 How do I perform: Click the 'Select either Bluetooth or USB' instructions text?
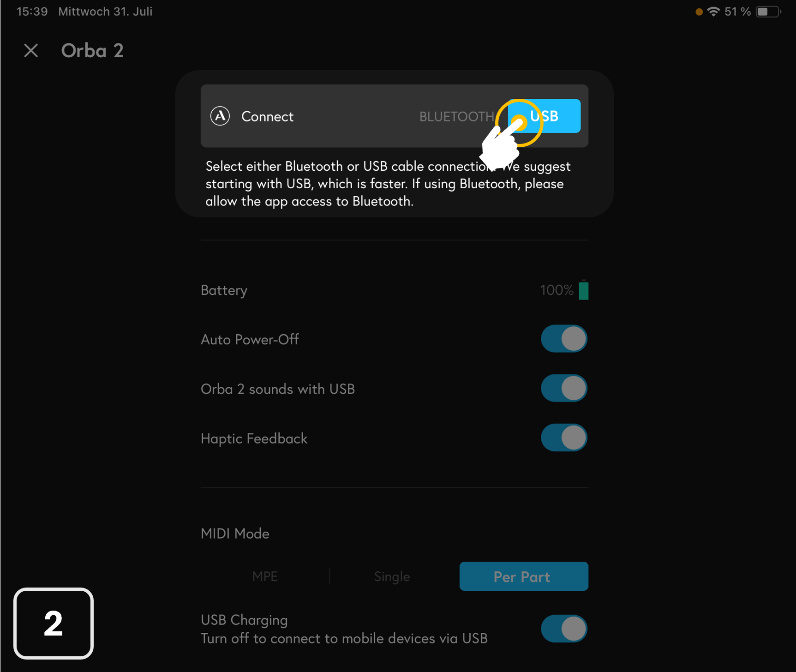click(388, 184)
